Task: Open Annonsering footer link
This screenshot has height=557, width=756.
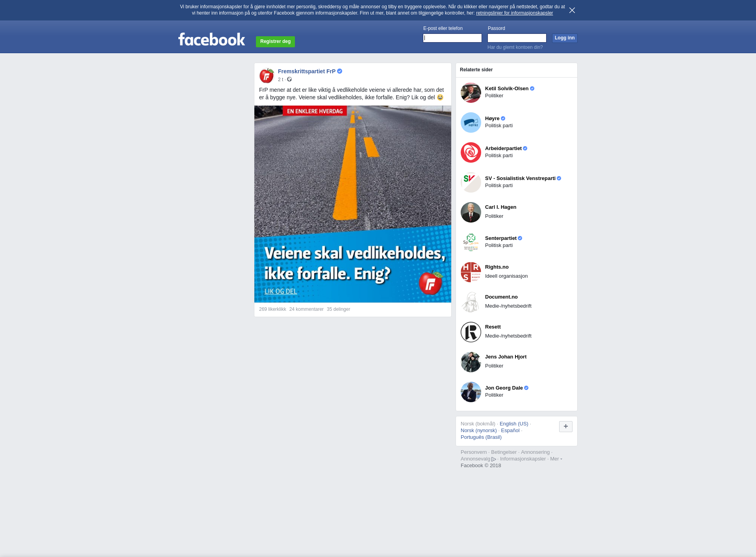Action: click(x=535, y=452)
